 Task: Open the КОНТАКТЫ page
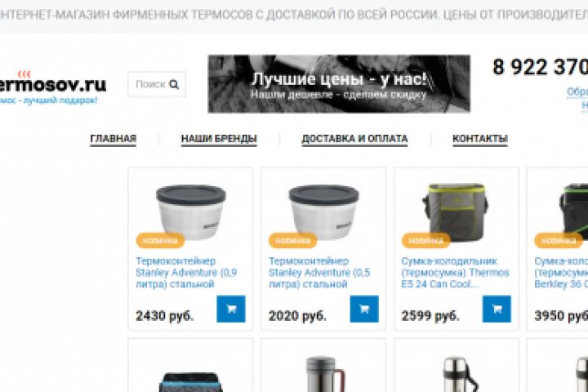tap(480, 138)
